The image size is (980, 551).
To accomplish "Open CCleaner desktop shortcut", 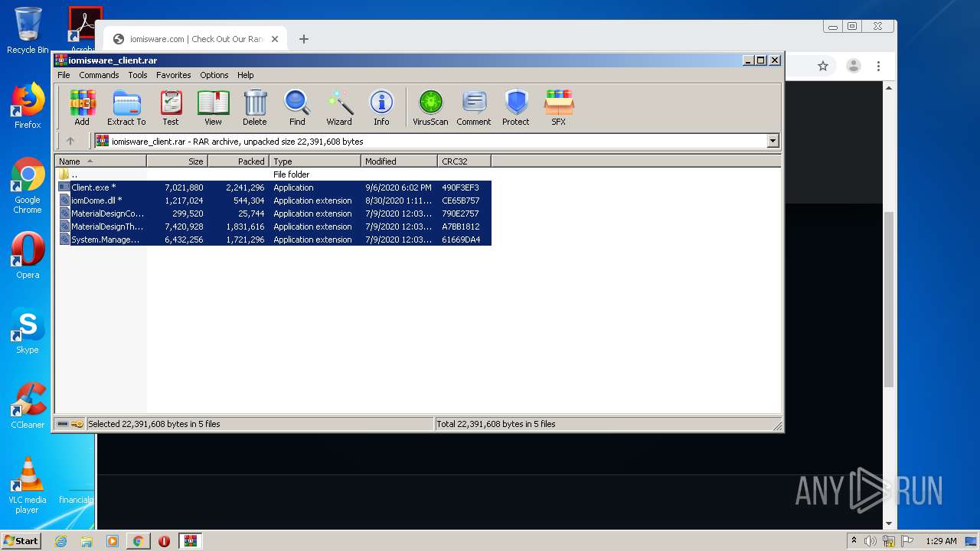I will pos(28,406).
